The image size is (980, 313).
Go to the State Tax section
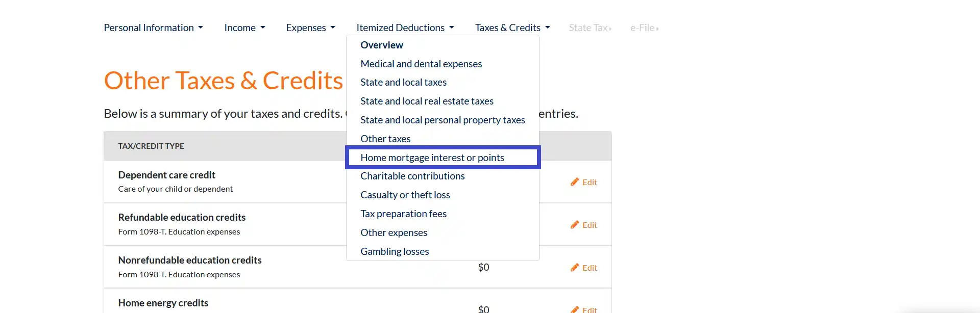pos(590,28)
